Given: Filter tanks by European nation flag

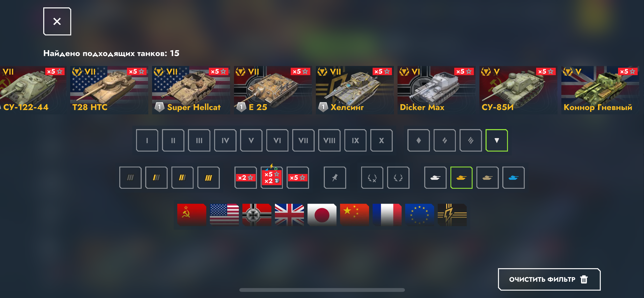Looking at the screenshot, I should (419, 215).
